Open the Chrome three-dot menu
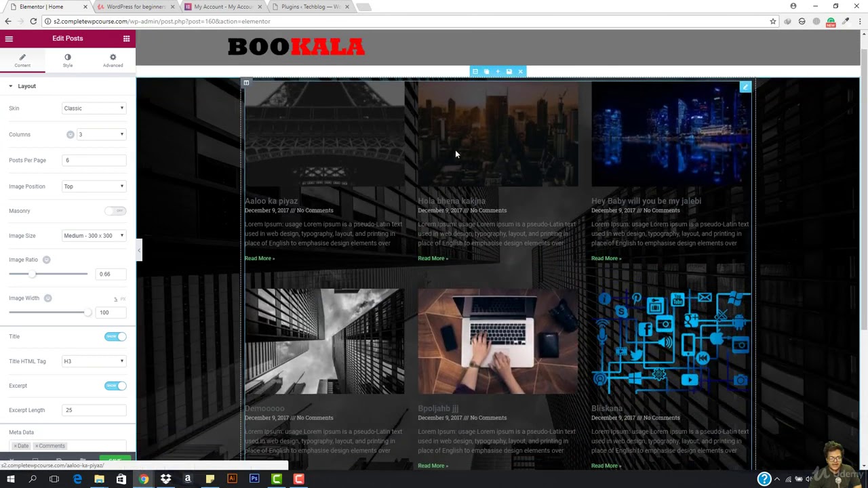This screenshot has height=488, width=868. 861,22
